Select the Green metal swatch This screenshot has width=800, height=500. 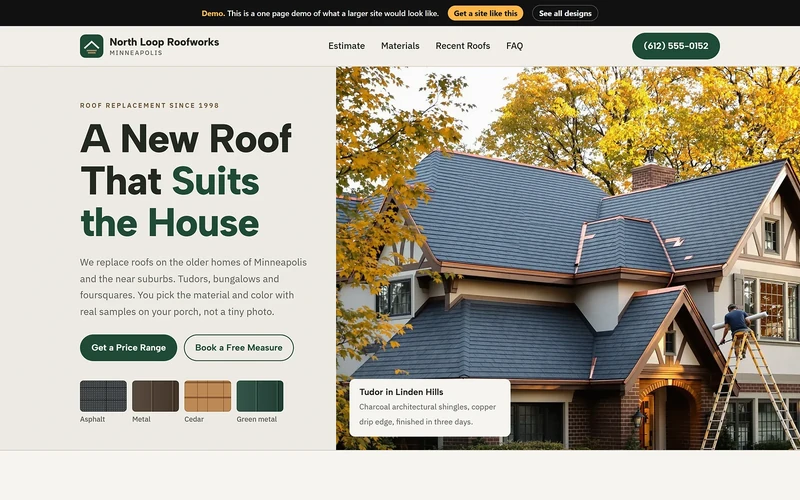[x=260, y=396]
